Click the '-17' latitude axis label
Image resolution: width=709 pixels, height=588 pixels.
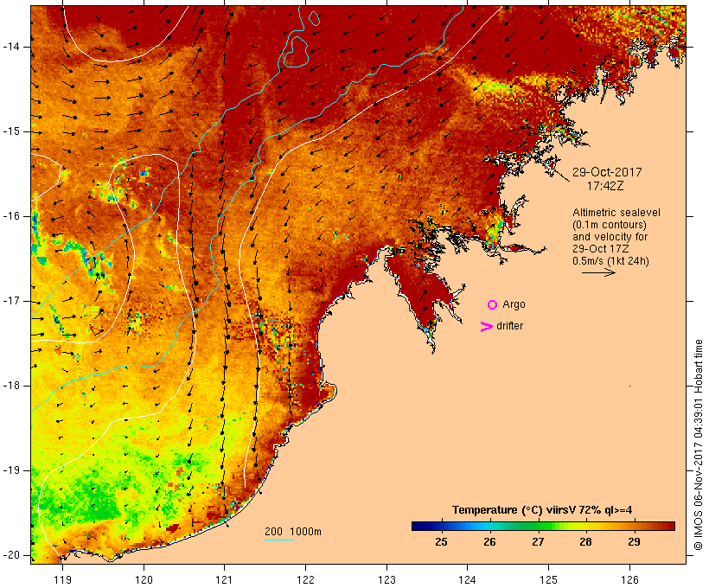coord(11,301)
